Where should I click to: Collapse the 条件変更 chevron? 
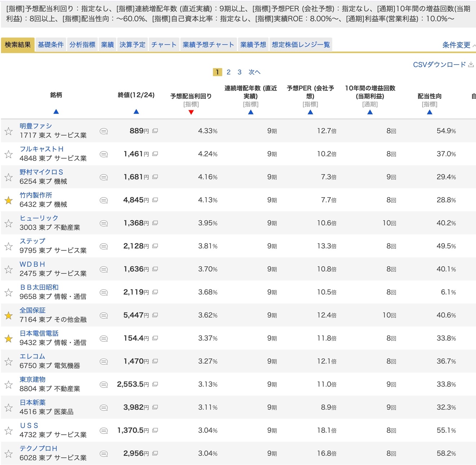pyautogui.click(x=474, y=45)
